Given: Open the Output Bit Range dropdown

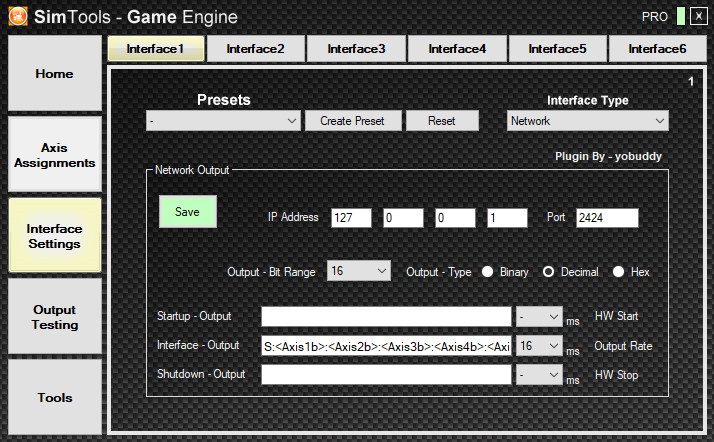Looking at the screenshot, I should (359, 271).
